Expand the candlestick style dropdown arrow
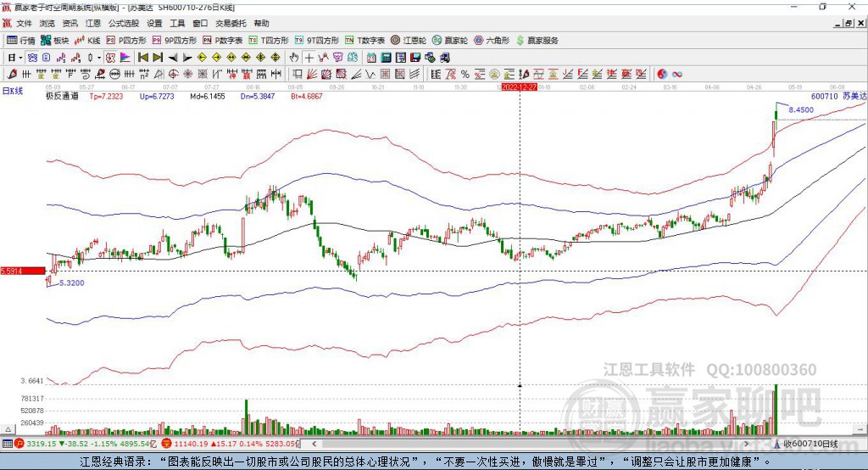Viewport: 868px width, 470px height. pos(99,58)
